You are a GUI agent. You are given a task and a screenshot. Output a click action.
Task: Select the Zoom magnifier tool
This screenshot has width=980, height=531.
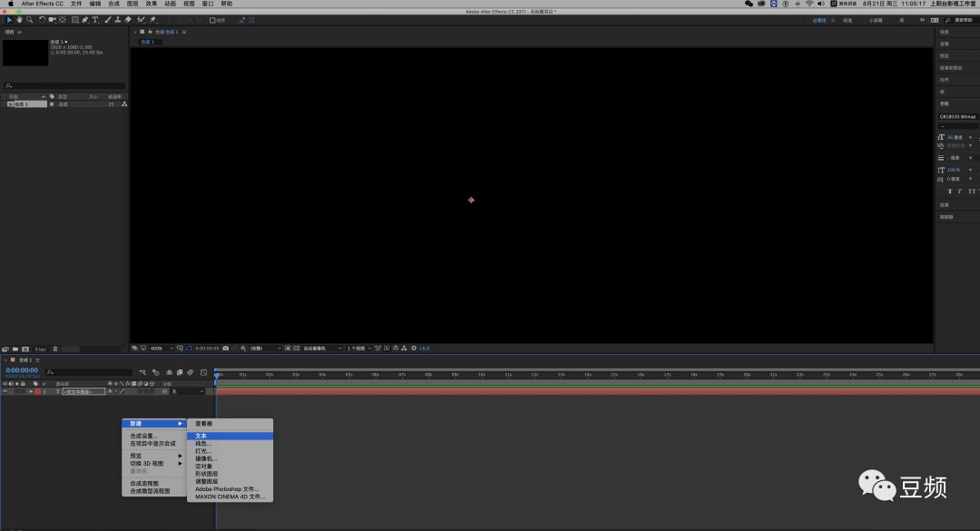click(x=29, y=20)
